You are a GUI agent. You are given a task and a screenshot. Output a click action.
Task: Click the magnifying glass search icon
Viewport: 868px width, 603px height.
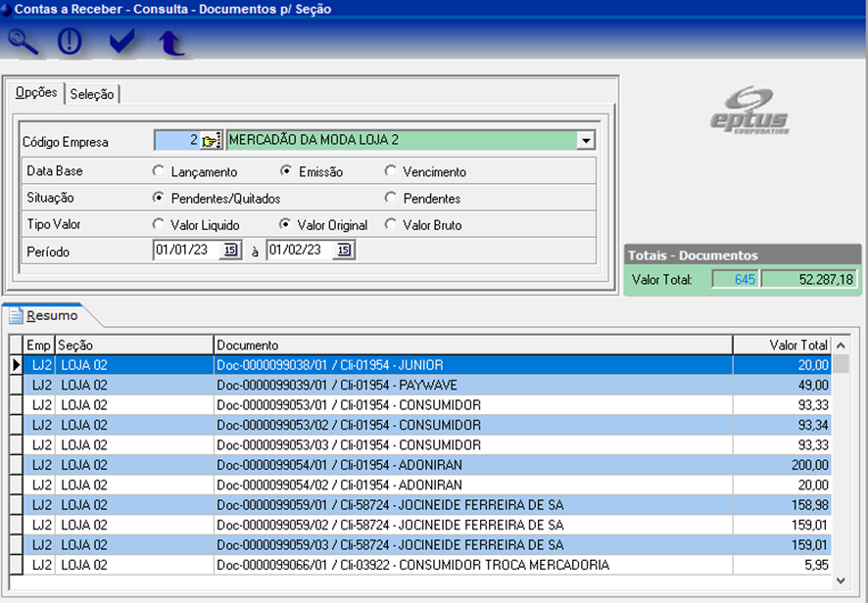(x=24, y=41)
